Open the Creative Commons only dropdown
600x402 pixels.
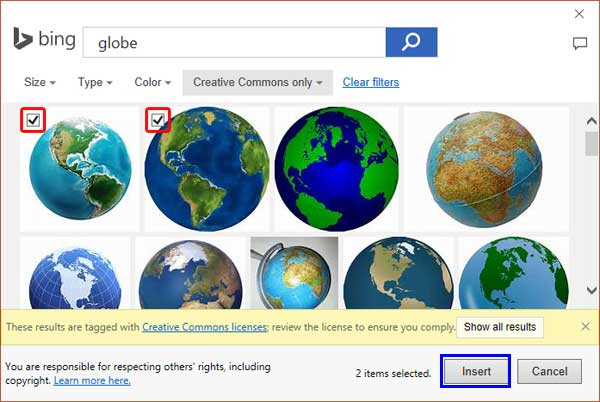coord(257,82)
